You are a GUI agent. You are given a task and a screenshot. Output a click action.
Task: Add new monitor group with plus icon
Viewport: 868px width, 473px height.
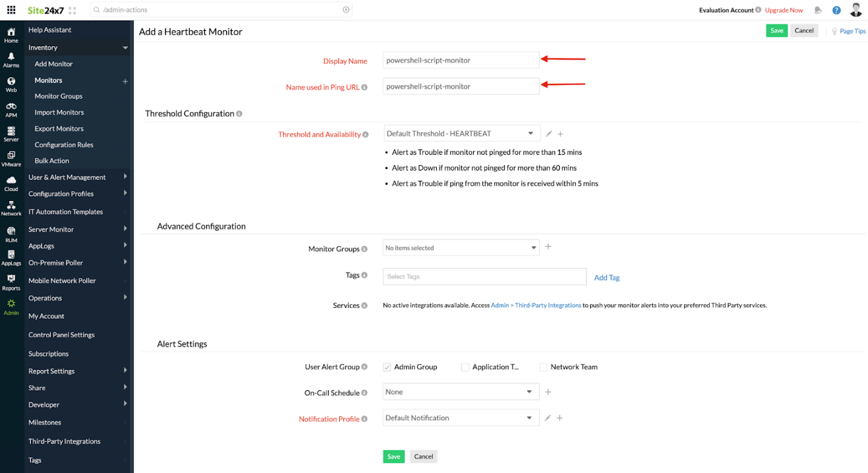pyautogui.click(x=548, y=247)
